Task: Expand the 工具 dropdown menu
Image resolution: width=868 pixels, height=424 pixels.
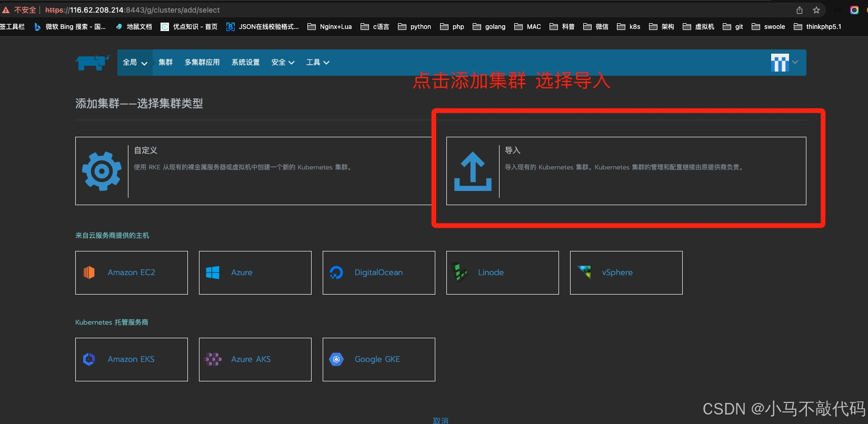Action: pos(318,63)
